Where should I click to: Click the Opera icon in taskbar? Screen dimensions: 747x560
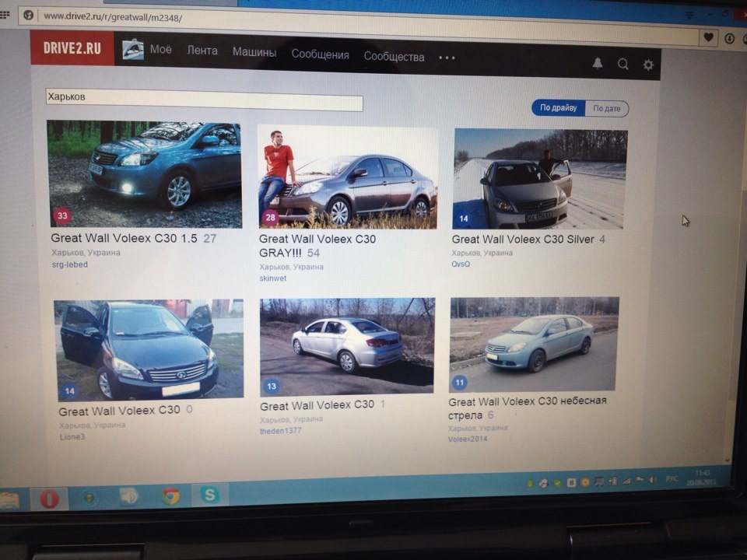pyautogui.click(x=49, y=499)
